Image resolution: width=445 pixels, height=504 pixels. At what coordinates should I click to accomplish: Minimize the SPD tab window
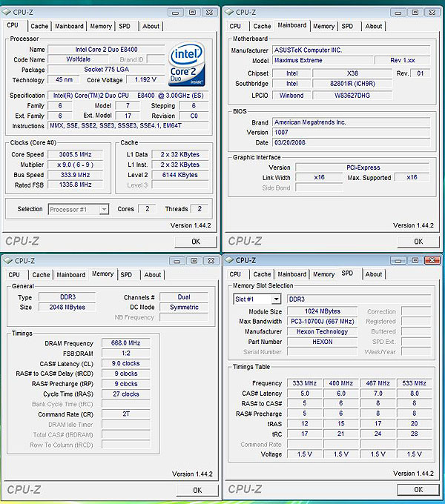(x=398, y=260)
